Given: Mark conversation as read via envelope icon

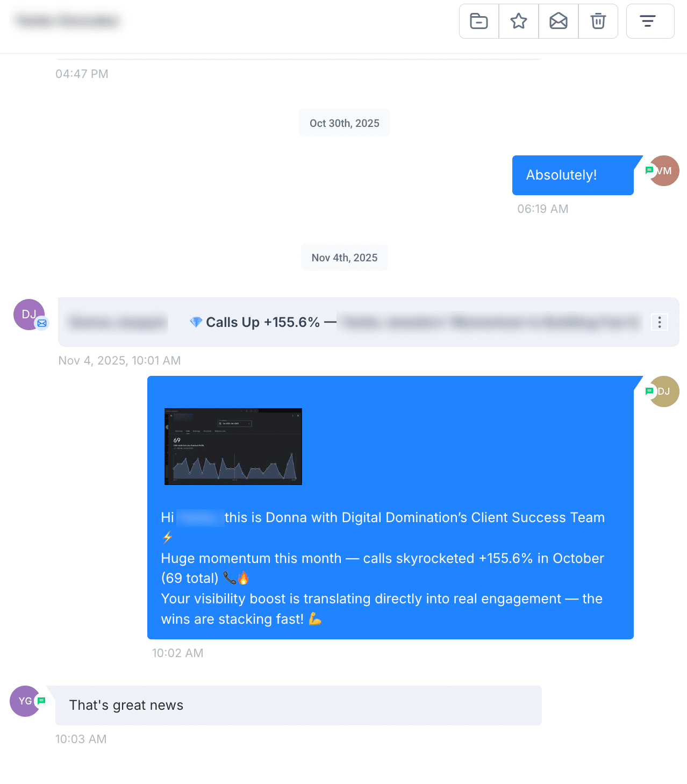Looking at the screenshot, I should click(x=559, y=22).
